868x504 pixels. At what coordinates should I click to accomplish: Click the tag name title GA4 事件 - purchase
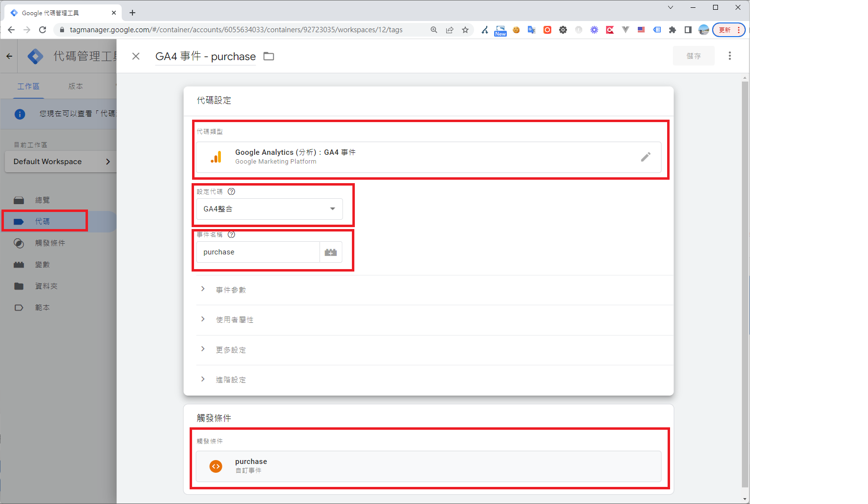coord(205,57)
